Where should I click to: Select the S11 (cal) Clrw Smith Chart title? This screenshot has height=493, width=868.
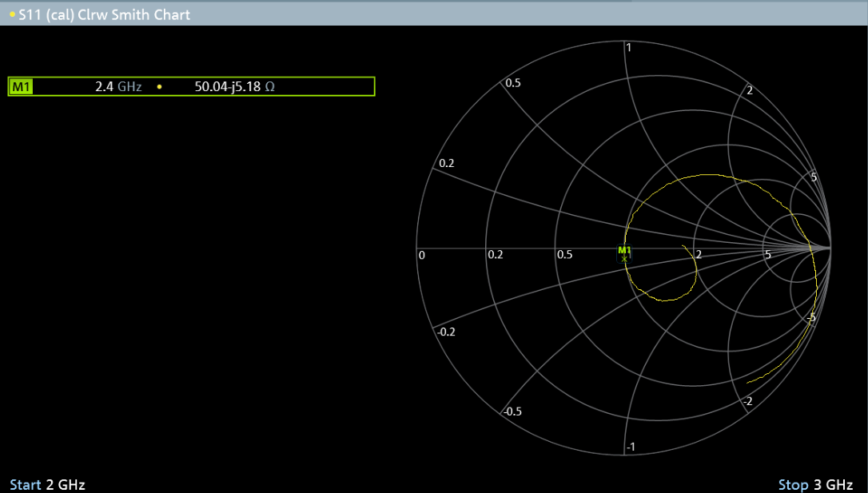(104, 14)
